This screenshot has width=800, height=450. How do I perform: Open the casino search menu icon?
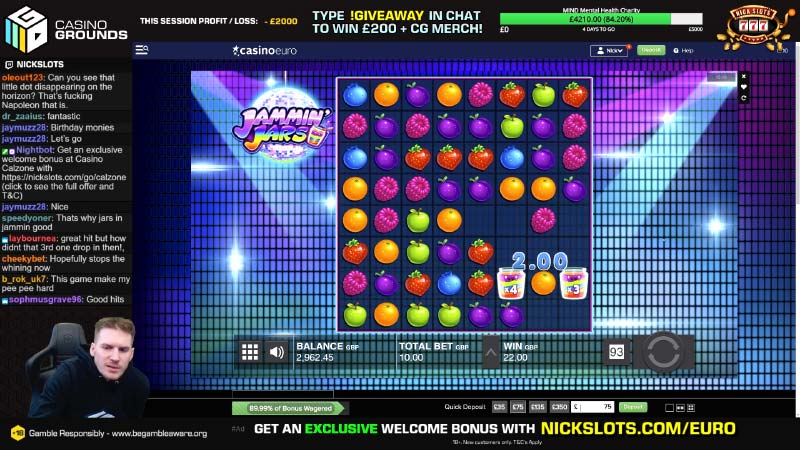coord(141,49)
